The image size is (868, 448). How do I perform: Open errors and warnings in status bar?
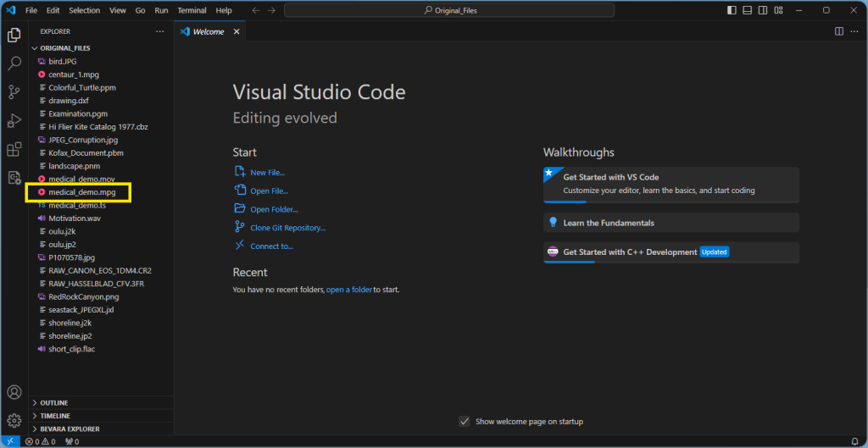(x=41, y=441)
